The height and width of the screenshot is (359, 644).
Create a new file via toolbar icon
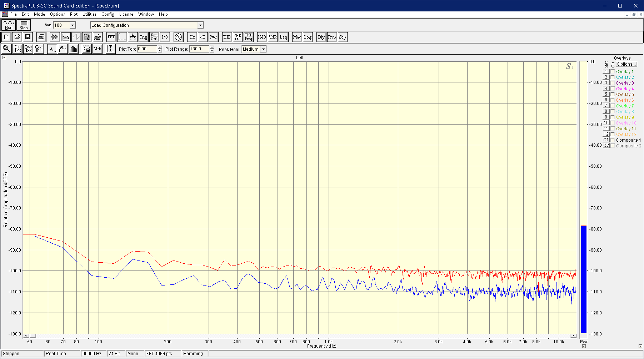pyautogui.click(x=6, y=37)
